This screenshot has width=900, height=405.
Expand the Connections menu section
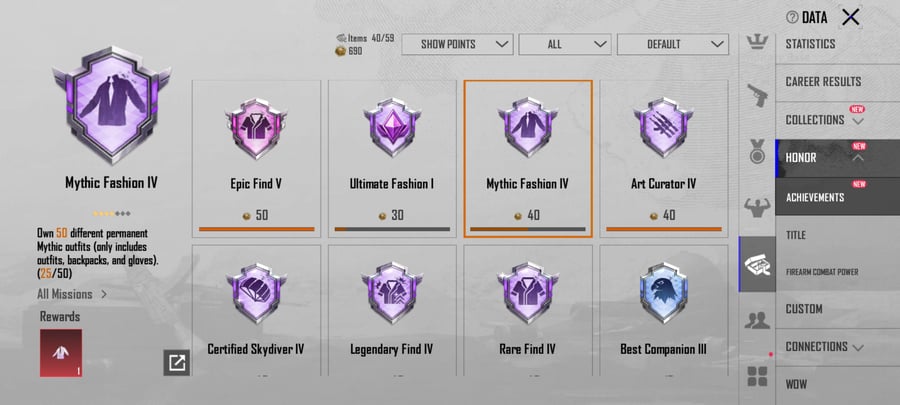coord(826,347)
